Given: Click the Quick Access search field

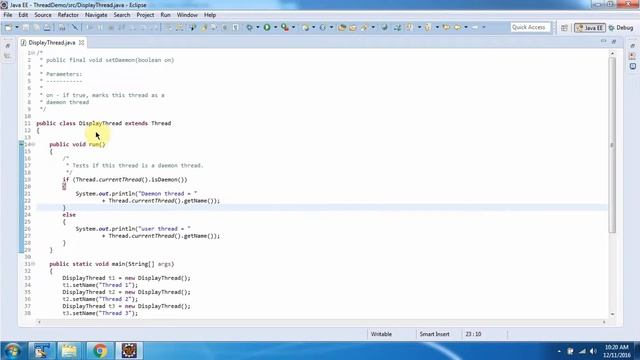Looking at the screenshot, I should pos(530,27).
